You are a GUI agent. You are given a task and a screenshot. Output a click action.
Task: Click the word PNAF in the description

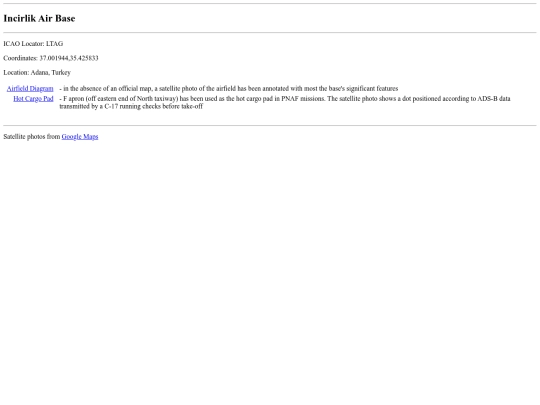tap(290, 98)
